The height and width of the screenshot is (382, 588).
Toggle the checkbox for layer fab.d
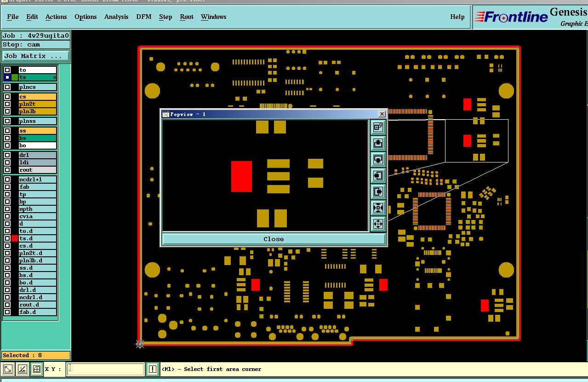click(7, 312)
